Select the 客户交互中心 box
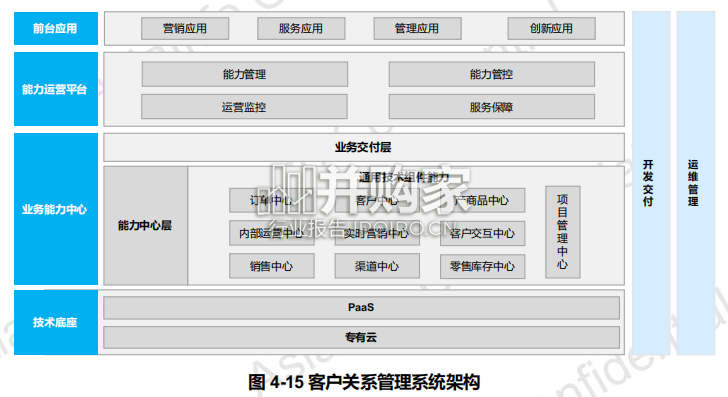The image size is (728, 397). (482, 233)
